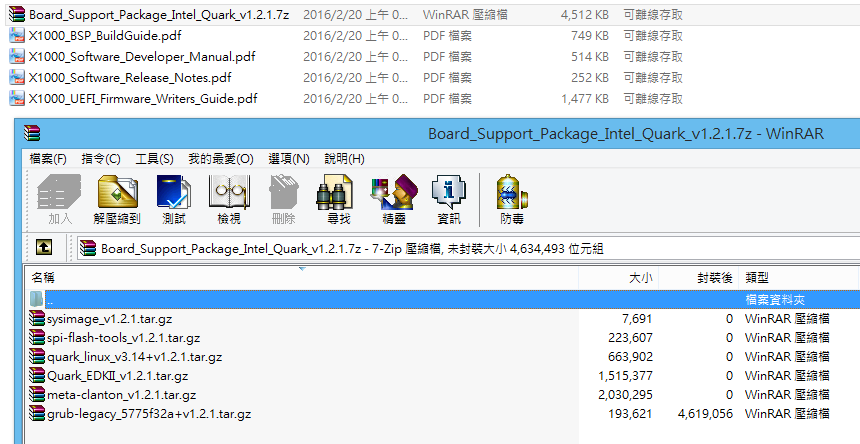Select file name spi-flash-tools_v1.2.1.tar.gz

tap(123, 338)
